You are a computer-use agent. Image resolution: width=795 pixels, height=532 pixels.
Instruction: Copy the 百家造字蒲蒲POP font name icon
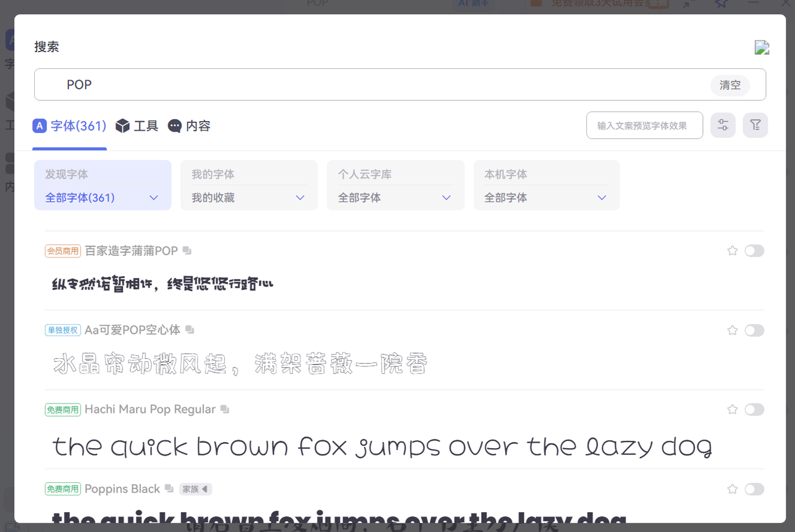click(187, 251)
